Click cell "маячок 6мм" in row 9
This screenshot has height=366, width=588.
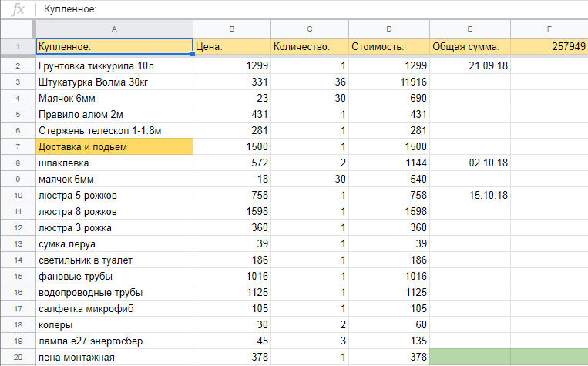114,180
